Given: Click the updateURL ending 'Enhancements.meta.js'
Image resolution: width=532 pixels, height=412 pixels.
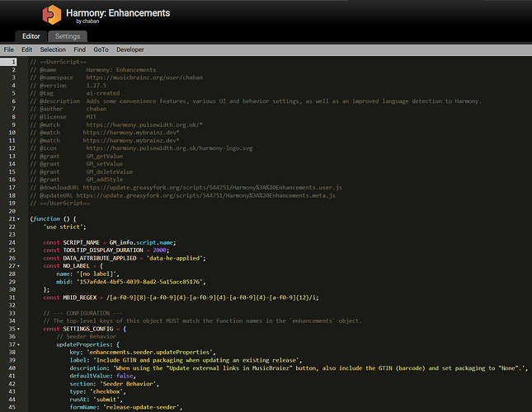Looking at the screenshot, I should 205,195.
